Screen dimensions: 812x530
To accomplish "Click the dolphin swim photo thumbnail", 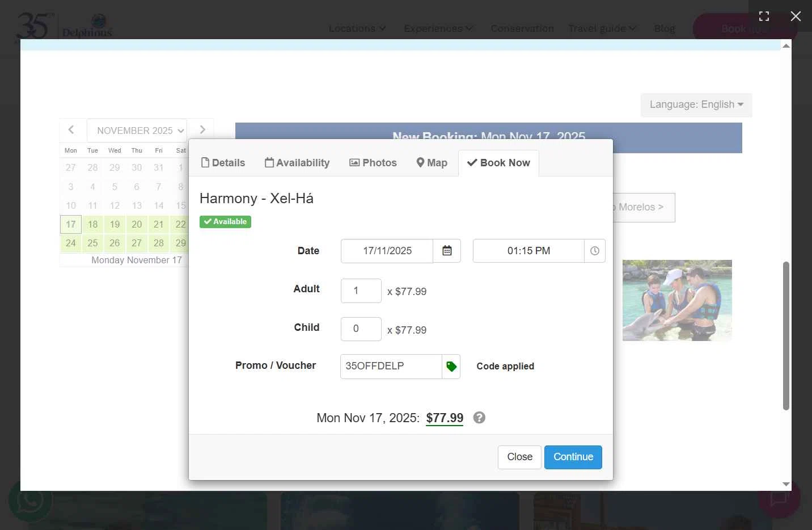I will coord(677,300).
